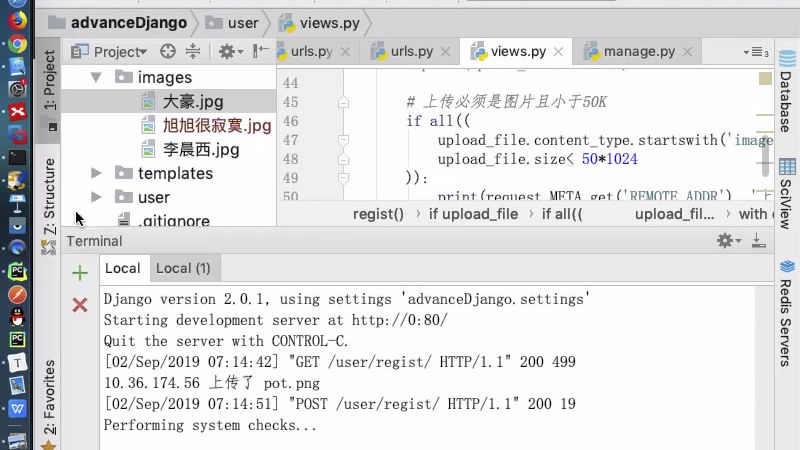The image size is (800, 450).
Task: Switch to the Local (1) terminal tab
Action: [184, 268]
